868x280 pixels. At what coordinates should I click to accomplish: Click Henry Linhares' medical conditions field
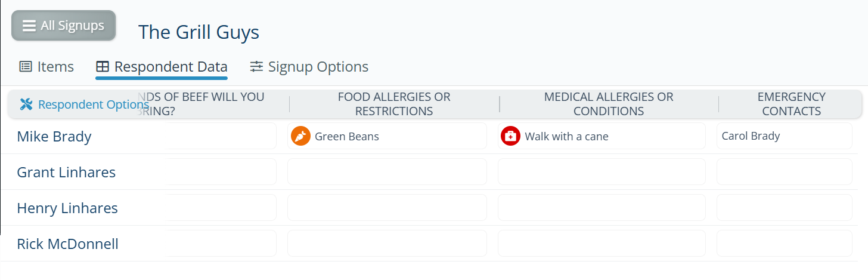tap(602, 208)
